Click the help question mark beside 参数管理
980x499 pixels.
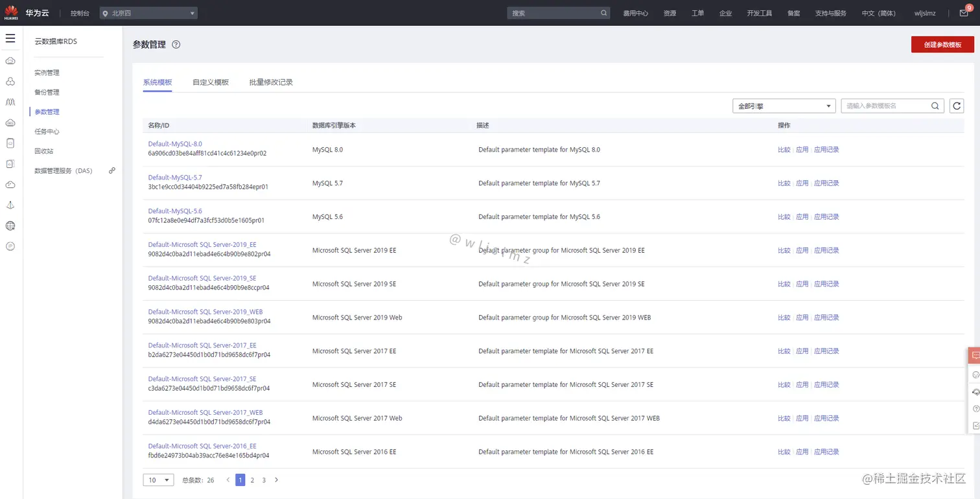176,45
